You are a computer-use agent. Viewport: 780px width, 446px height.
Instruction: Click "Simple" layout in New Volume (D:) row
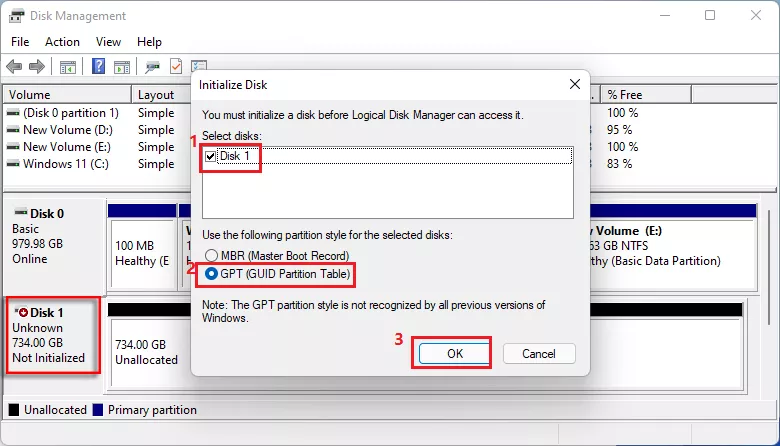tap(156, 130)
